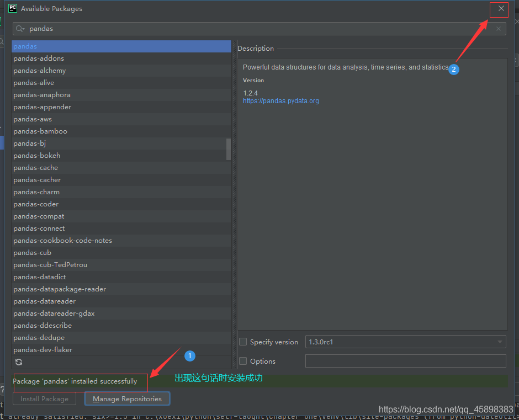Select pandas-addons in the package list

point(39,59)
